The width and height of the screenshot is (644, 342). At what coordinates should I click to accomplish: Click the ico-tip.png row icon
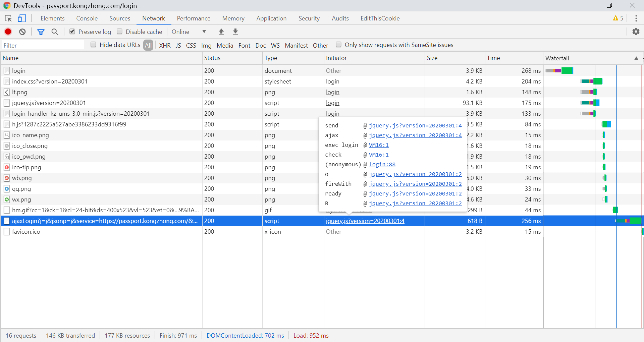pyautogui.click(x=7, y=167)
